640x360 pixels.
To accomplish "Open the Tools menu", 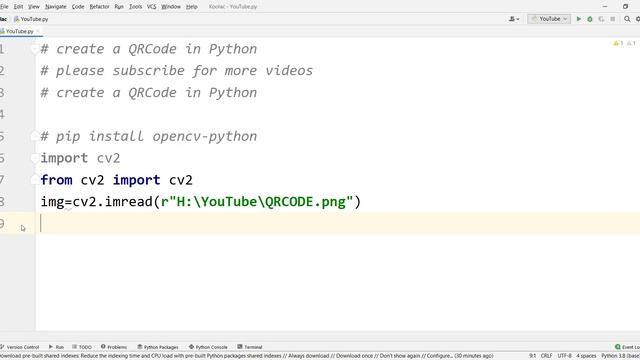I will 136,7.
